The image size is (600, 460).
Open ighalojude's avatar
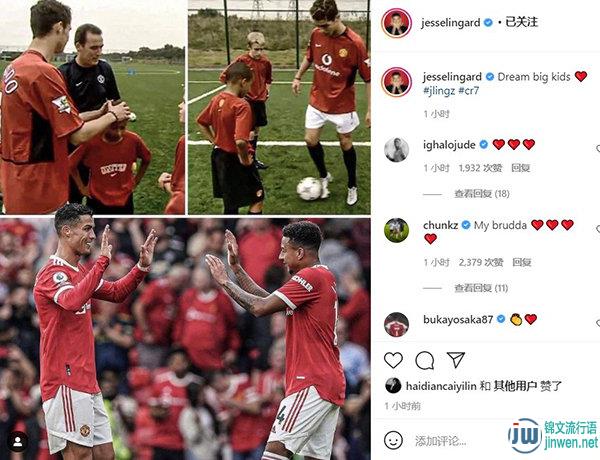point(396,150)
